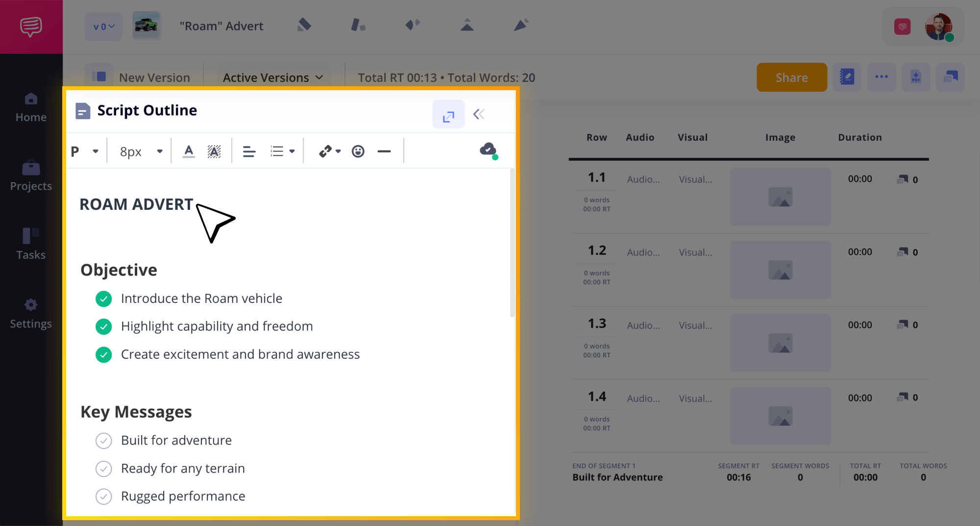Click image placeholder in row 1.4

780,416
